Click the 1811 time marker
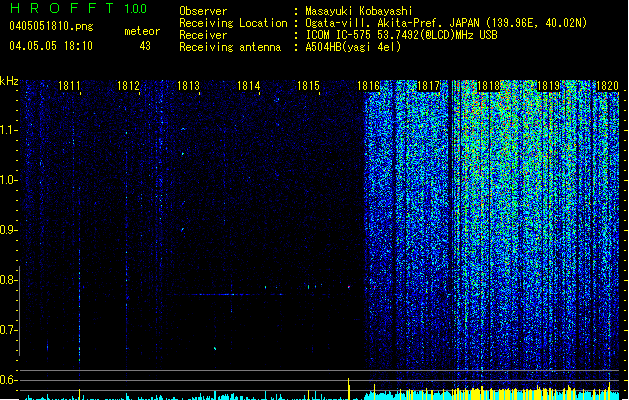Screen dimensions: 629x400 tap(69, 86)
